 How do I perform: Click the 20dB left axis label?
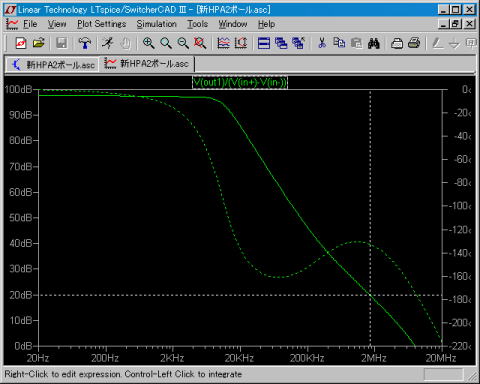pos(21,295)
